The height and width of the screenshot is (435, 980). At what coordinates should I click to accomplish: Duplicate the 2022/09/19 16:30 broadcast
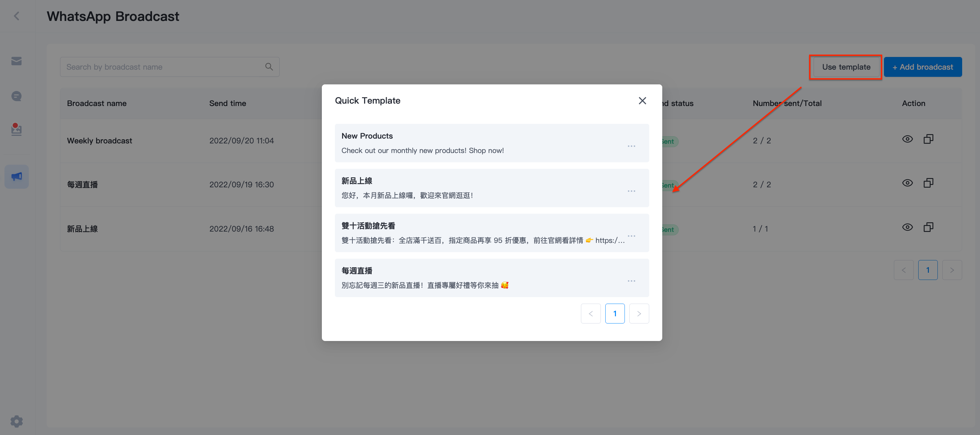pos(928,183)
